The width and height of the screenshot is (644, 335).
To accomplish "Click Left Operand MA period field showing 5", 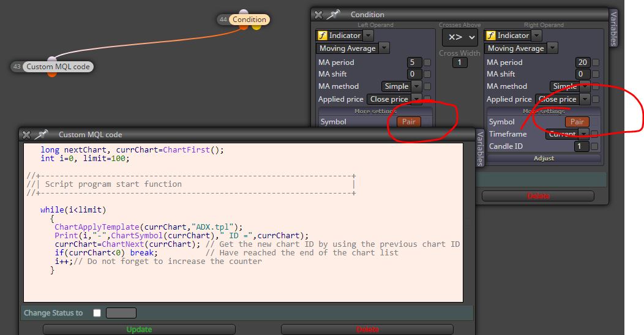I will [x=414, y=62].
